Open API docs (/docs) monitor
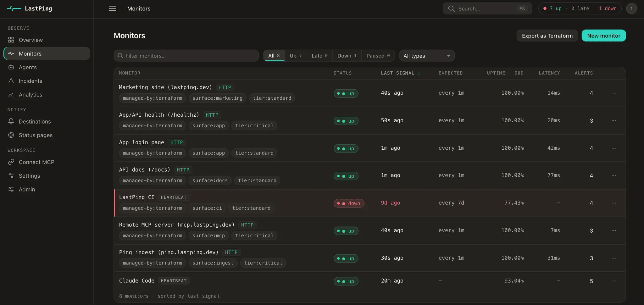 145,170
